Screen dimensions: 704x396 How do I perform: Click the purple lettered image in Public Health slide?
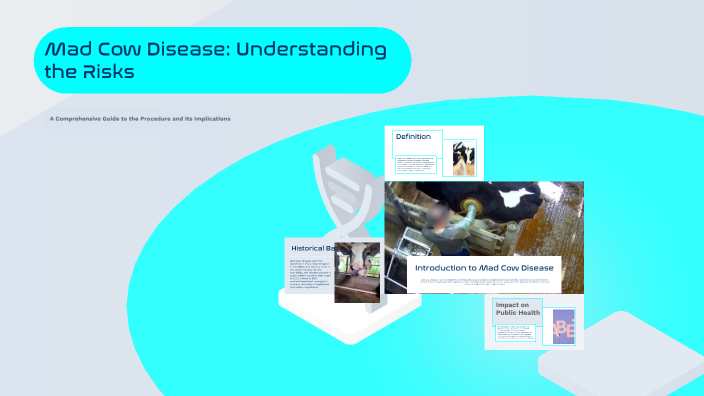click(x=563, y=326)
